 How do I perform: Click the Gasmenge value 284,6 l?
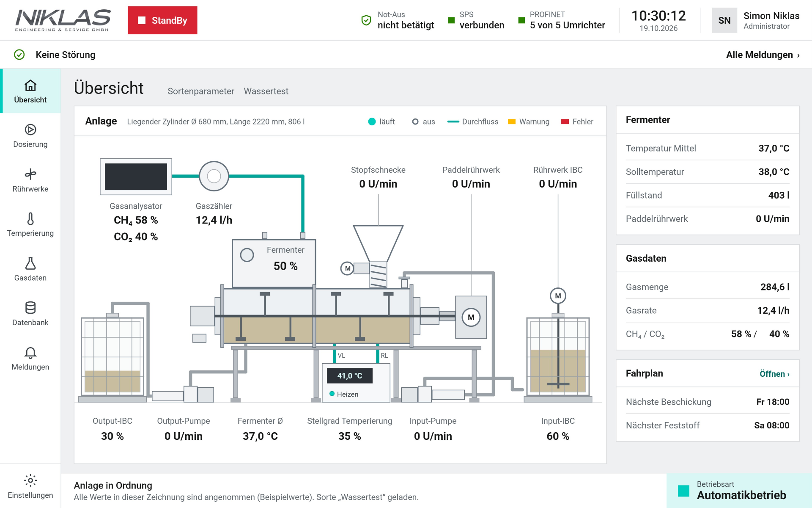pyautogui.click(x=775, y=287)
